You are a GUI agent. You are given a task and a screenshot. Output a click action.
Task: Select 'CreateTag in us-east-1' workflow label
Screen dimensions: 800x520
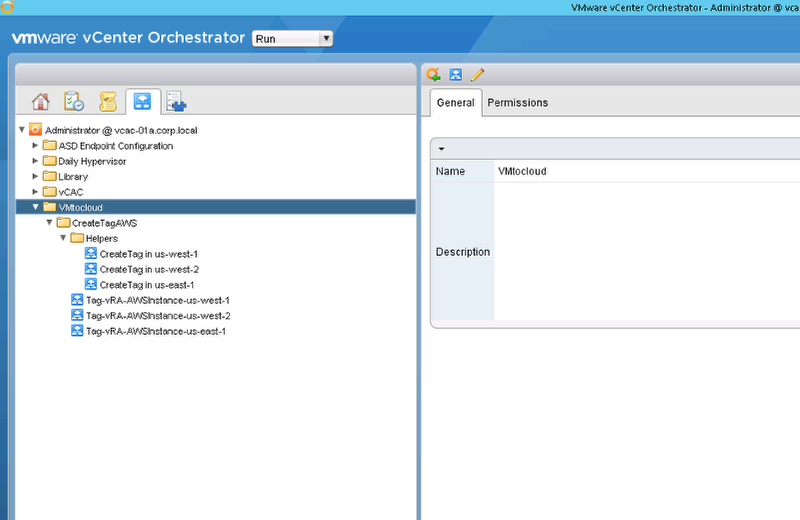[x=147, y=285]
